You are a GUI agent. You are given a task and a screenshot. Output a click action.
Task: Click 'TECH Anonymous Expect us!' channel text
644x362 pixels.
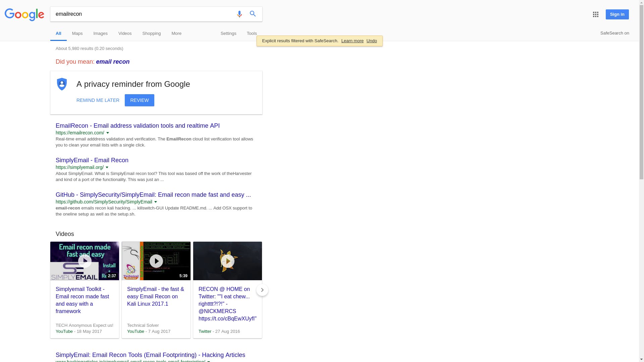coord(85,325)
